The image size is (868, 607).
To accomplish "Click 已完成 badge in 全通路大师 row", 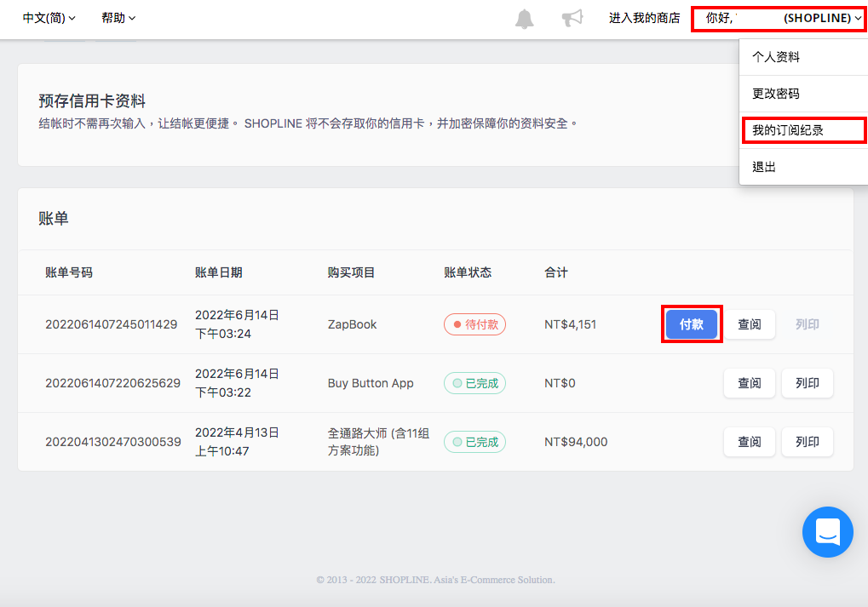I will (475, 442).
